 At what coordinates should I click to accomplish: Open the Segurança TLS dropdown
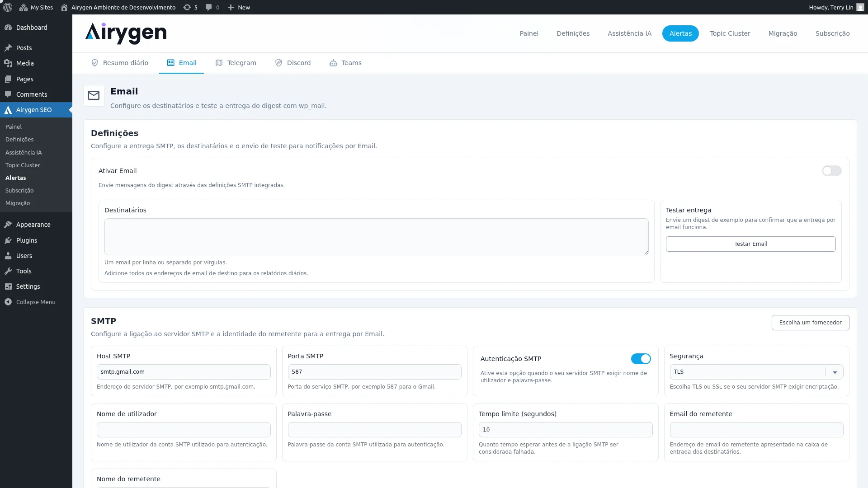(756, 372)
